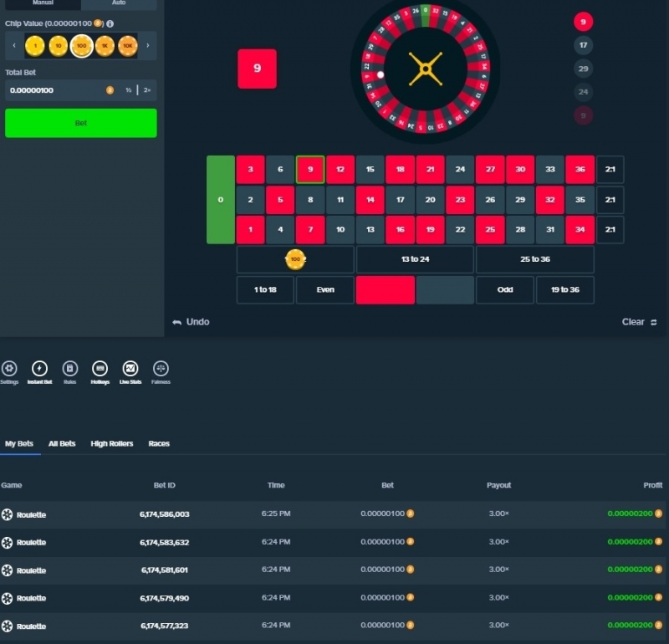This screenshot has width=669, height=644.
Task: Click the Profit column header
Action: (653, 485)
